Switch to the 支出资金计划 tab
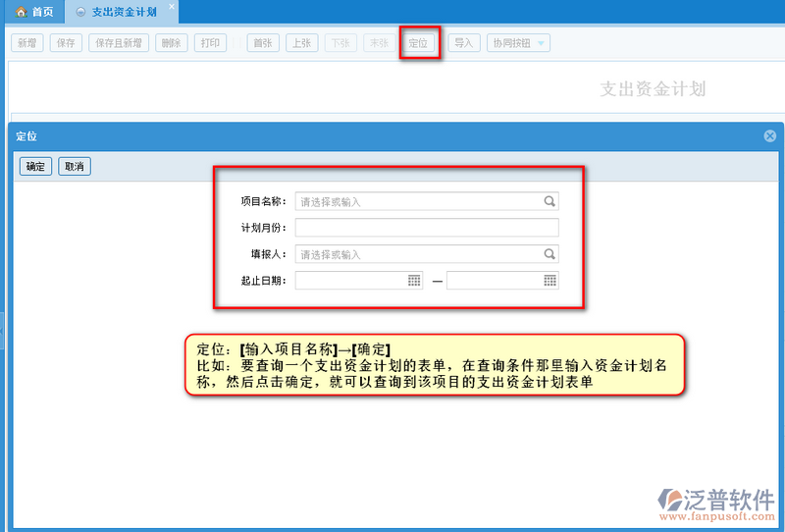 click(124, 12)
